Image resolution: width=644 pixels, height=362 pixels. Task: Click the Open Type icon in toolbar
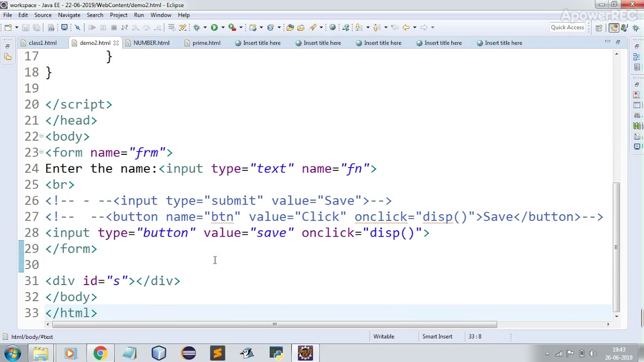pyautogui.click(x=290, y=27)
